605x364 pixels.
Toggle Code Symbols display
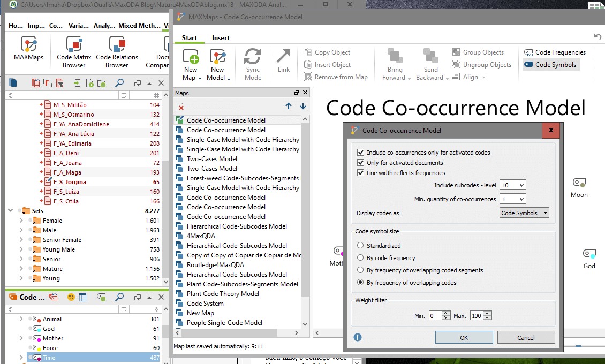click(x=550, y=64)
